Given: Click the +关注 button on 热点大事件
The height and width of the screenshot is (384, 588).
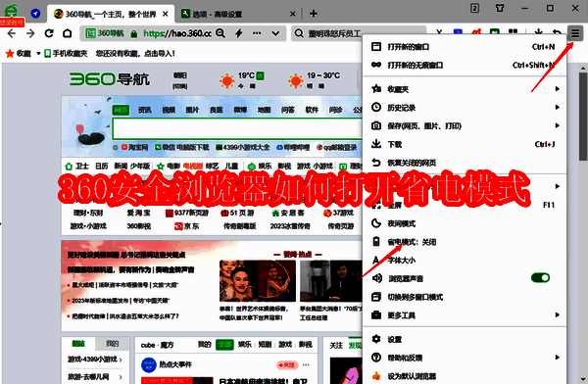Looking at the screenshot, I should [287, 364].
